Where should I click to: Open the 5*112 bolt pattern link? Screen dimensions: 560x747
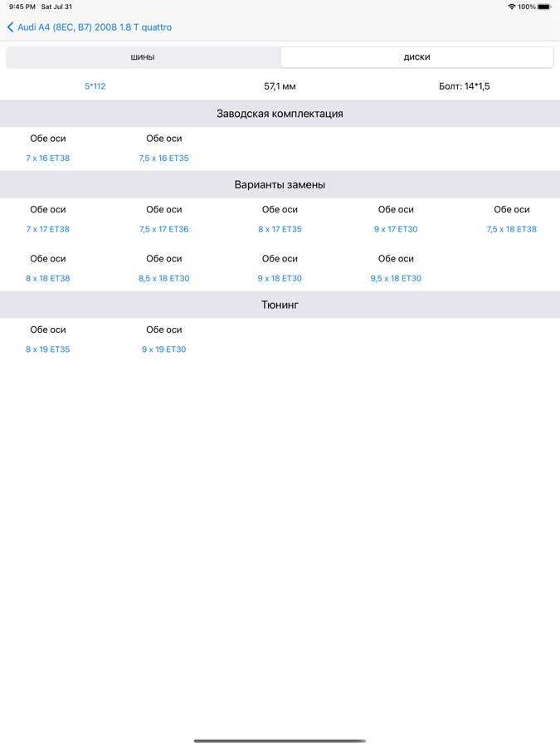(x=95, y=86)
